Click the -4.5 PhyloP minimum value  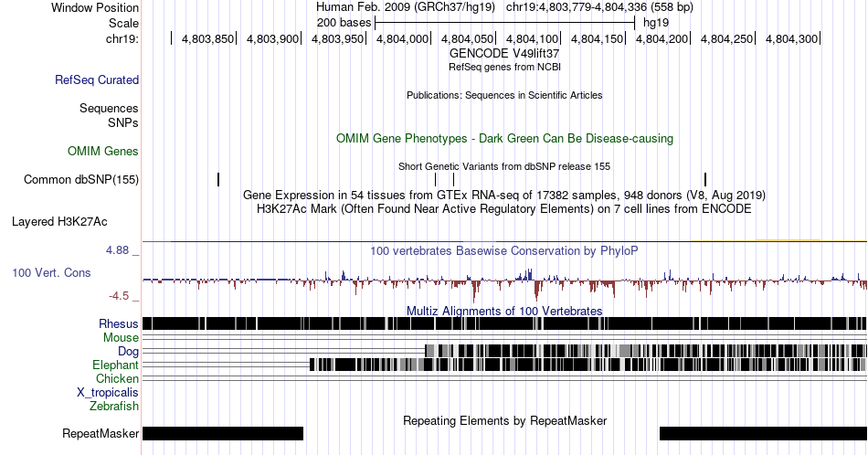click(x=119, y=296)
